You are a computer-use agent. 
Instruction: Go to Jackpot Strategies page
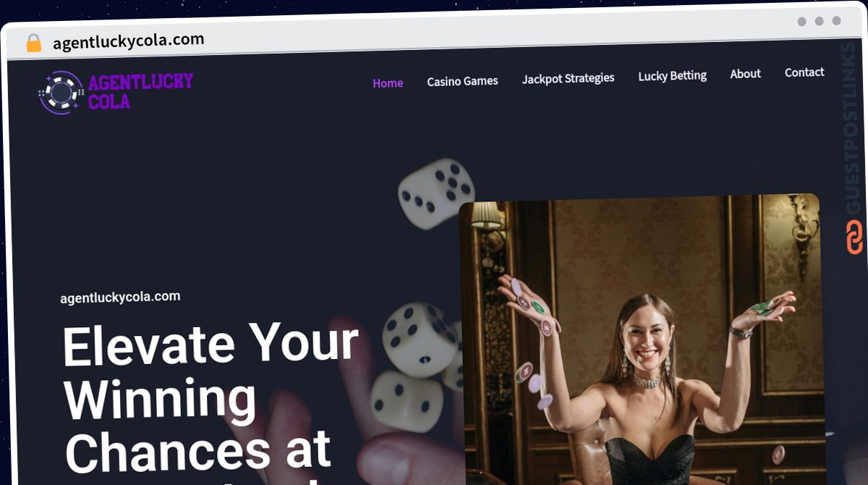[568, 78]
